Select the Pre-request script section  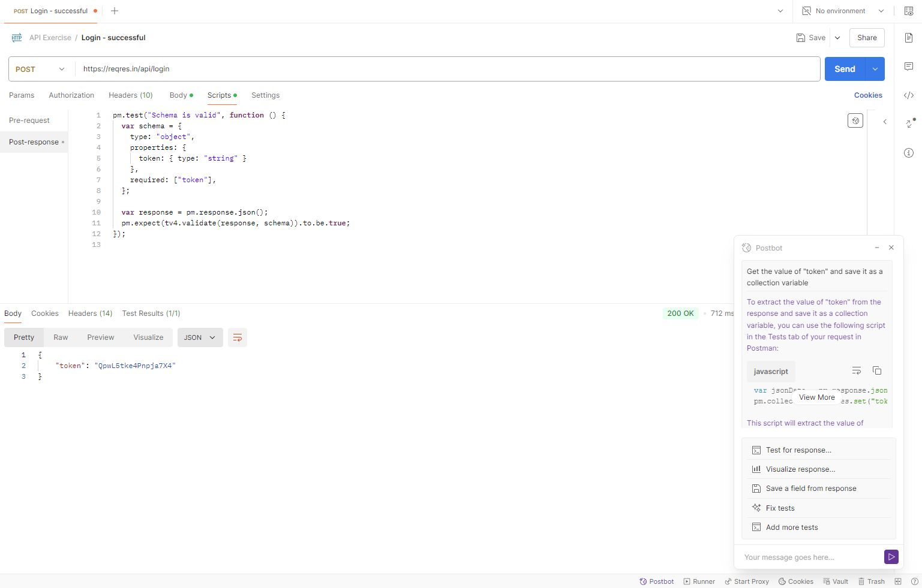point(29,120)
